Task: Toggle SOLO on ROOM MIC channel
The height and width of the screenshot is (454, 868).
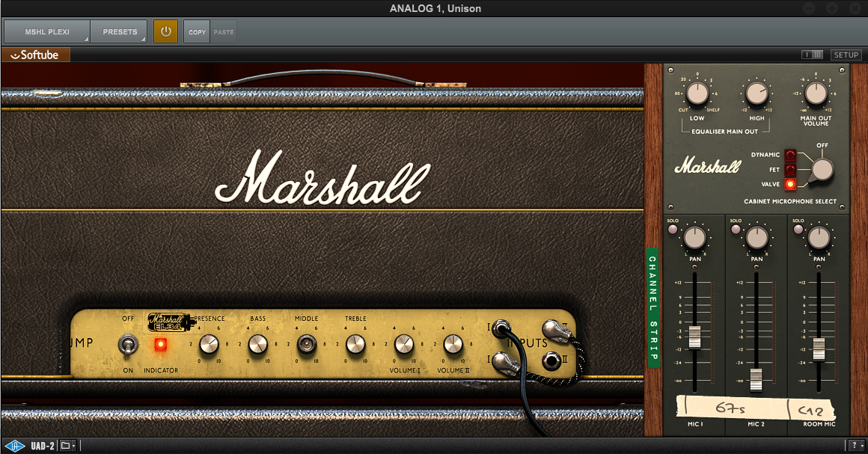Action: [x=798, y=229]
